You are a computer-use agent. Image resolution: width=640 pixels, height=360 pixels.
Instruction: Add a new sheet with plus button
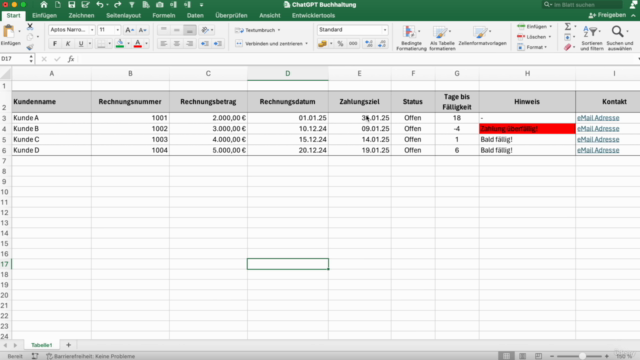tap(68, 345)
